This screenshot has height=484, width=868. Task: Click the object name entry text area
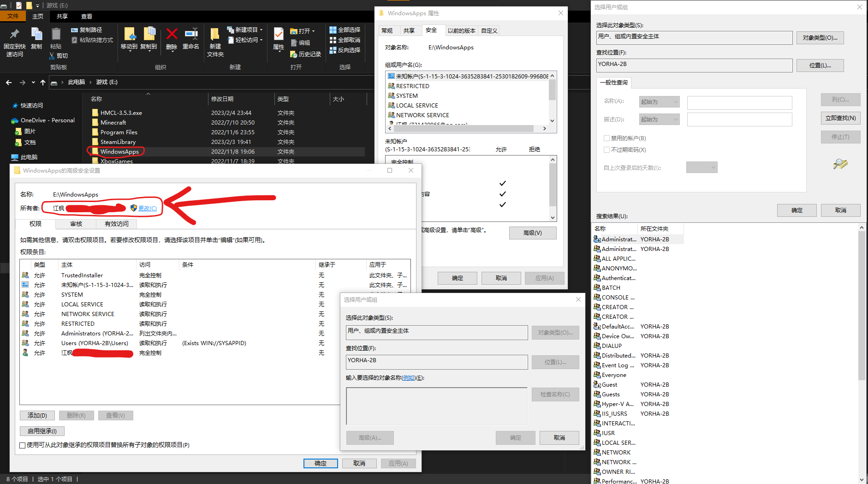(437, 406)
